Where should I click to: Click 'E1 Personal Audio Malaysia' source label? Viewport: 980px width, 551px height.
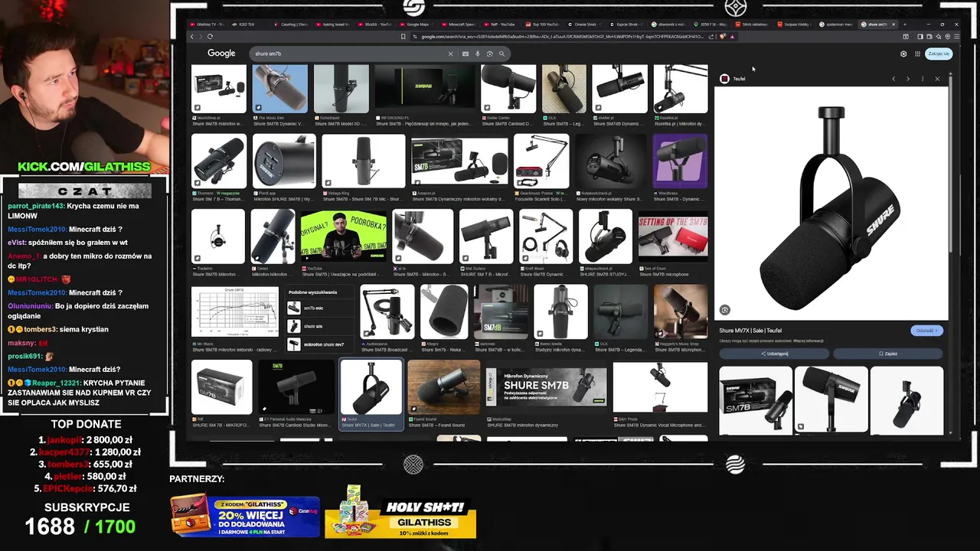tap(289, 419)
